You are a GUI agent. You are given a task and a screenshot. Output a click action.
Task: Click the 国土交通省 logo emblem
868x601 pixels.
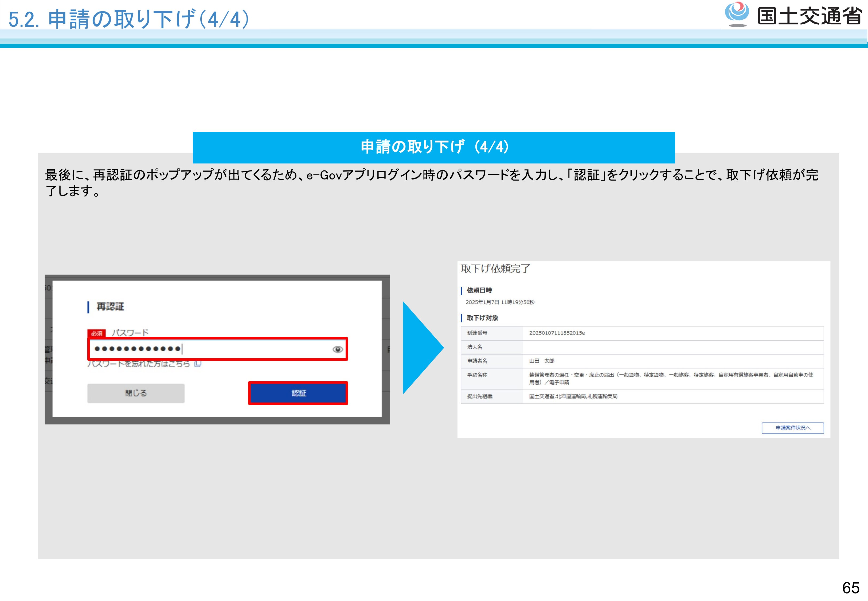(737, 14)
